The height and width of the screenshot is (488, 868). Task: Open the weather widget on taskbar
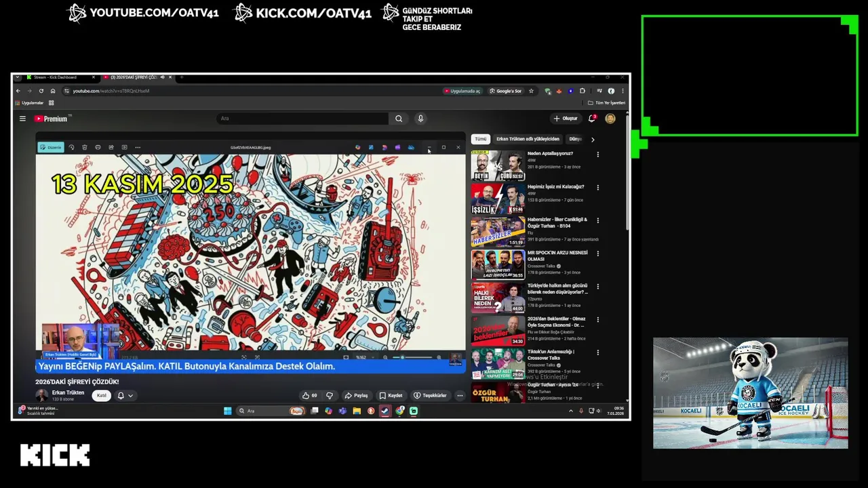tap(38, 411)
